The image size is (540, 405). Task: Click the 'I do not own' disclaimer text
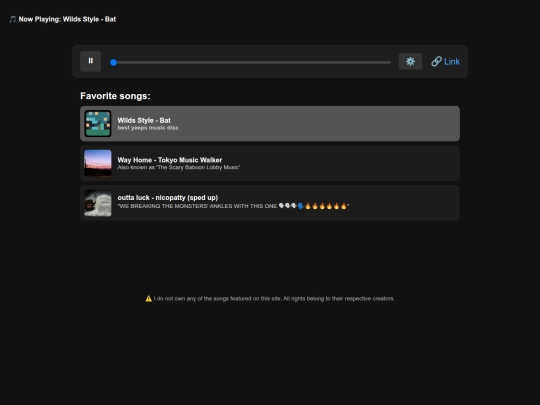tap(274, 299)
